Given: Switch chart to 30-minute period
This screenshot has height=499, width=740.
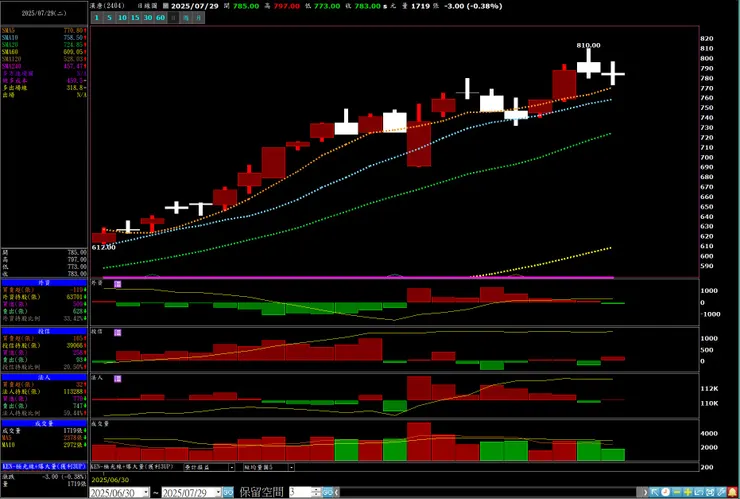Looking at the screenshot, I should click(148, 18).
